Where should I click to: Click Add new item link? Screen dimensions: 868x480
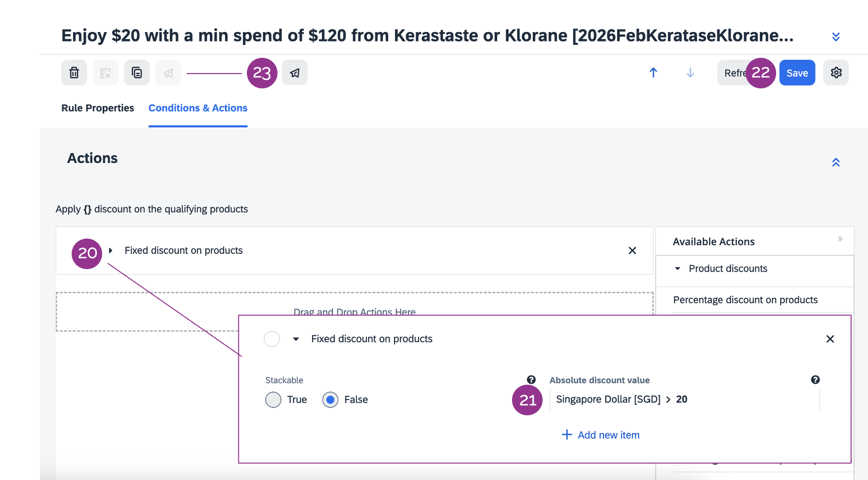pos(601,435)
